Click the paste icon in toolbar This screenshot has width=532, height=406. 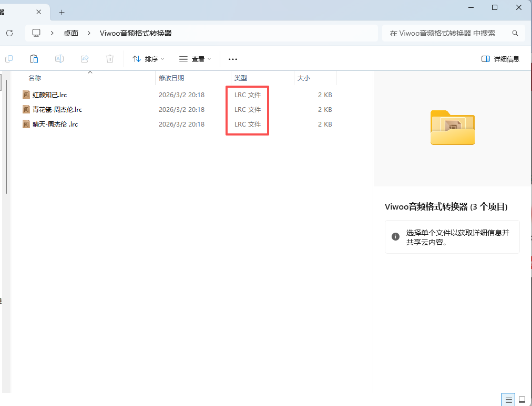click(x=34, y=59)
